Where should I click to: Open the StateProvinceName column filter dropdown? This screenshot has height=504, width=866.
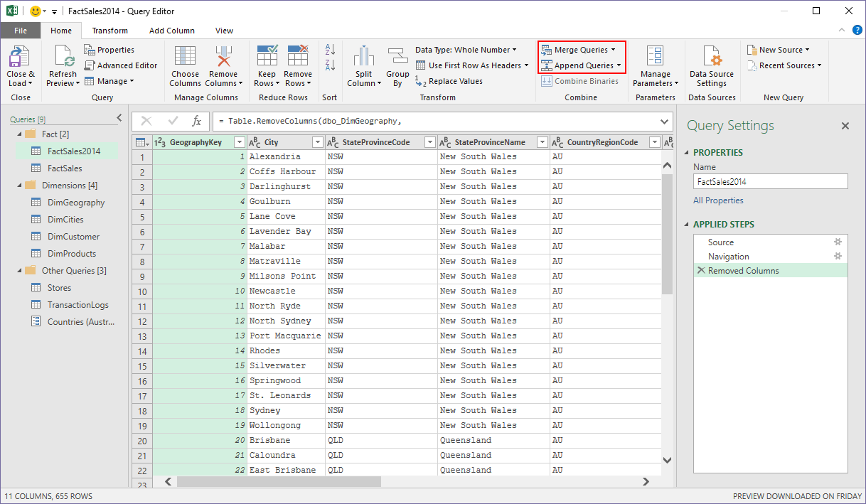[542, 142]
